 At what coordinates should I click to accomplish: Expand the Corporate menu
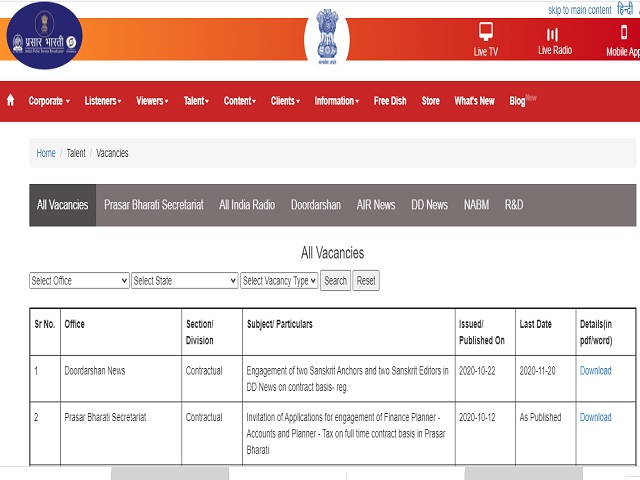(x=49, y=101)
